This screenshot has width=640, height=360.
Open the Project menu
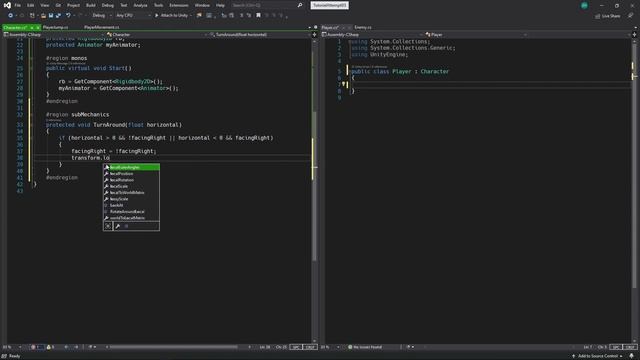coord(73,5)
